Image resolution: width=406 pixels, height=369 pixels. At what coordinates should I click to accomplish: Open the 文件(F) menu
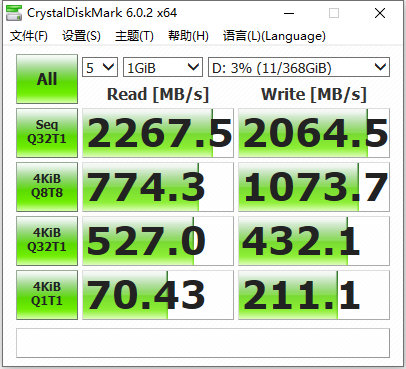[29, 36]
